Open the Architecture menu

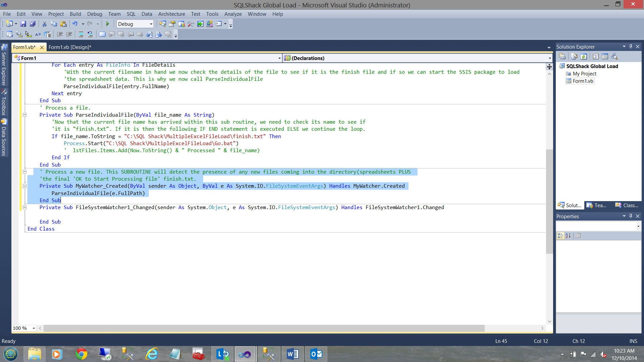pos(171,14)
